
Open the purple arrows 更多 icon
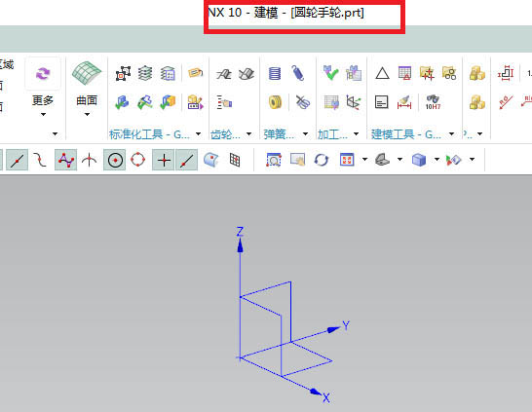[x=43, y=74]
